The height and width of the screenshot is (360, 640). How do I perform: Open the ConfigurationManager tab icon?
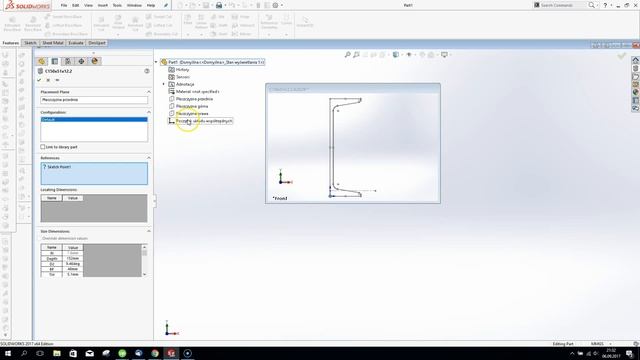click(68, 61)
